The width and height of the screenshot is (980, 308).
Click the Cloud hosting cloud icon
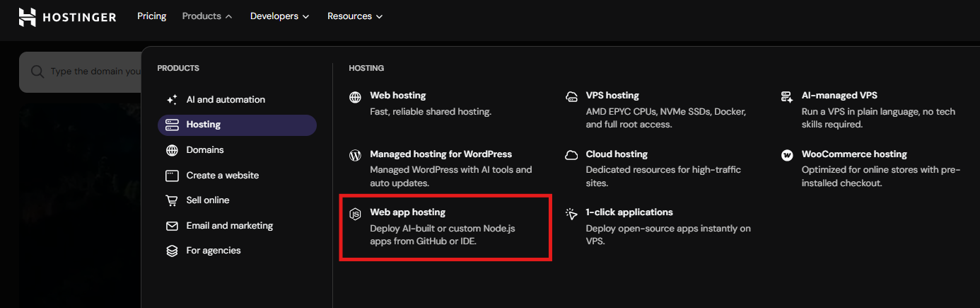pyautogui.click(x=572, y=155)
